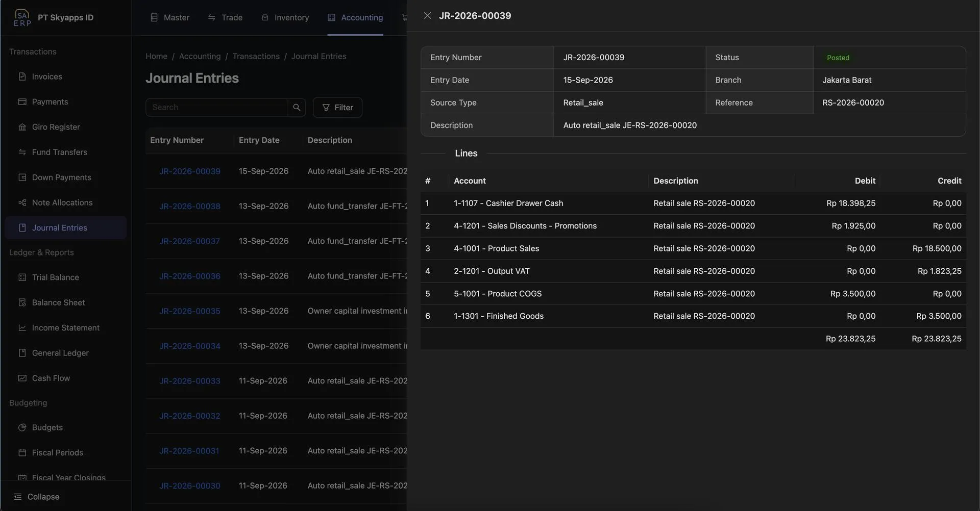
Task: Open the Filter button
Action: tap(337, 108)
